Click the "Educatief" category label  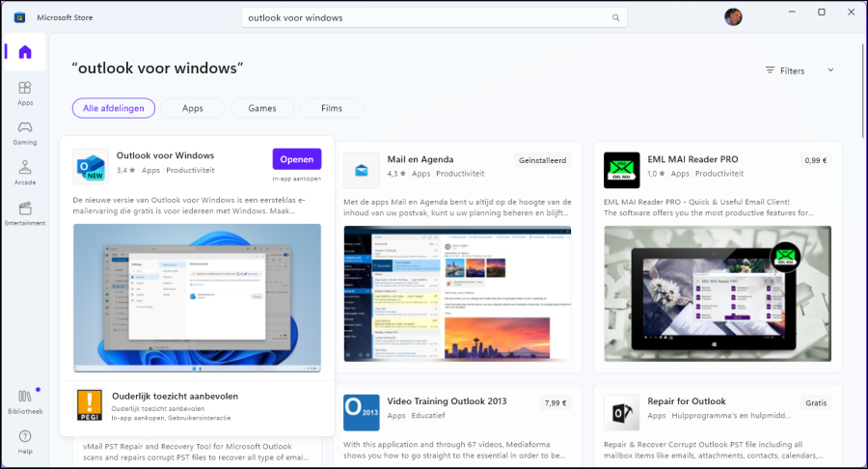[428, 415]
